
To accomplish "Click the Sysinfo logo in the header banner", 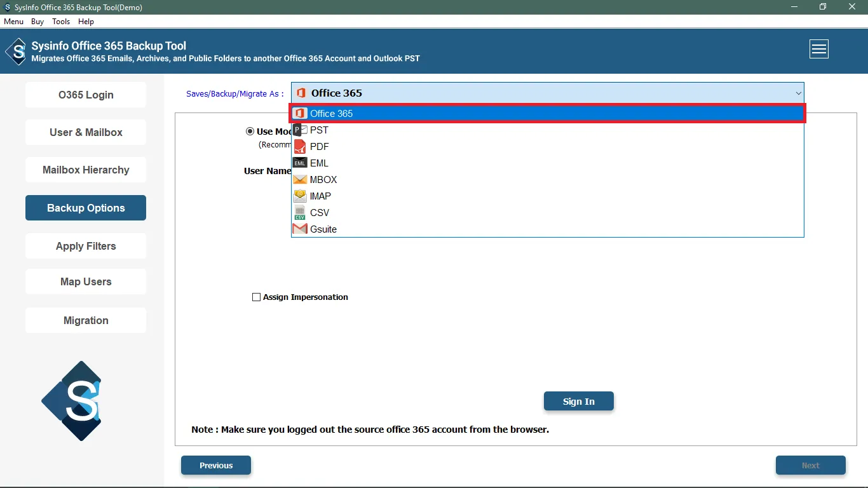I will (16, 52).
